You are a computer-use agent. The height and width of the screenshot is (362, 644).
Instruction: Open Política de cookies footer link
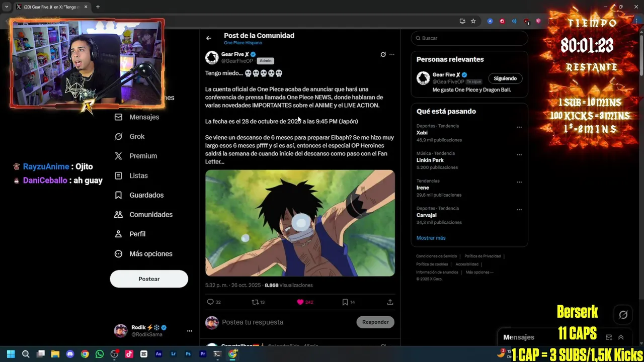(x=432, y=264)
